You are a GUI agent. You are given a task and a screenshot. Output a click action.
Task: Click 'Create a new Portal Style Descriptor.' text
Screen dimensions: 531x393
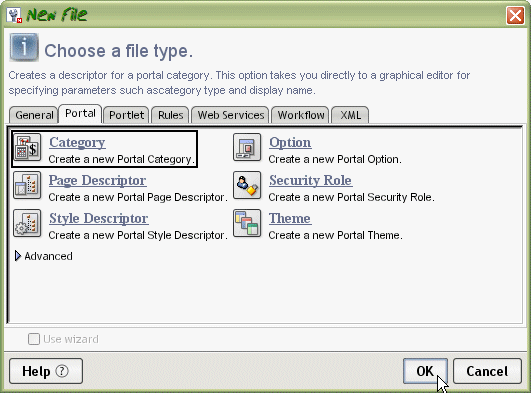point(138,235)
